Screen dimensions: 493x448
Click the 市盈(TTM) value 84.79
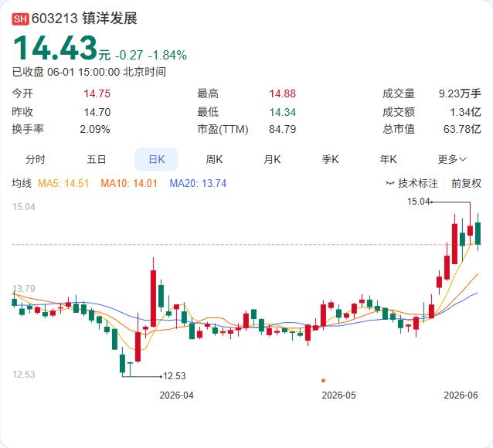point(282,129)
